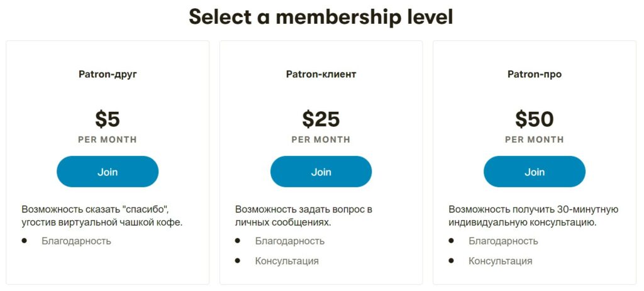Click the $50 price label

(535, 119)
